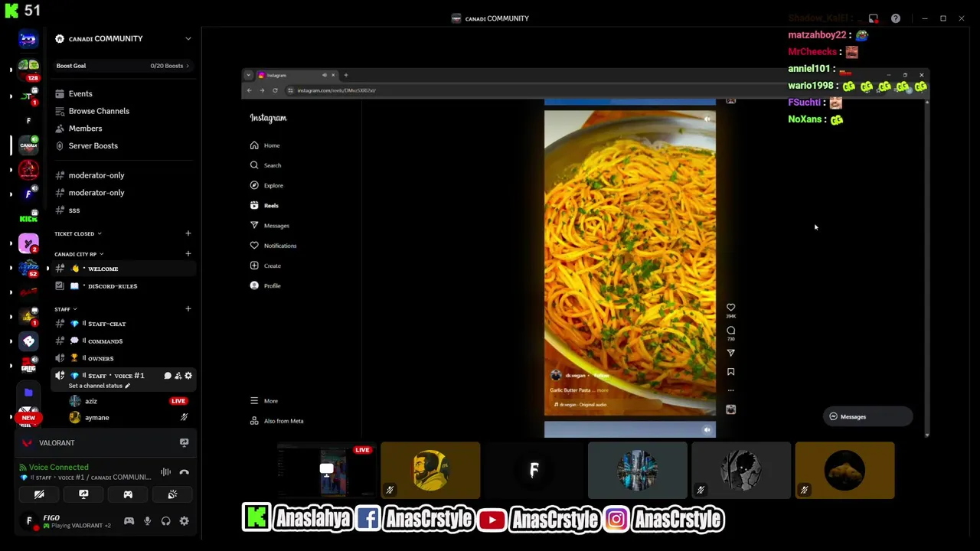Select the city-skyline avatar participant tile
Image resolution: width=980 pixels, height=551 pixels.
(x=638, y=471)
